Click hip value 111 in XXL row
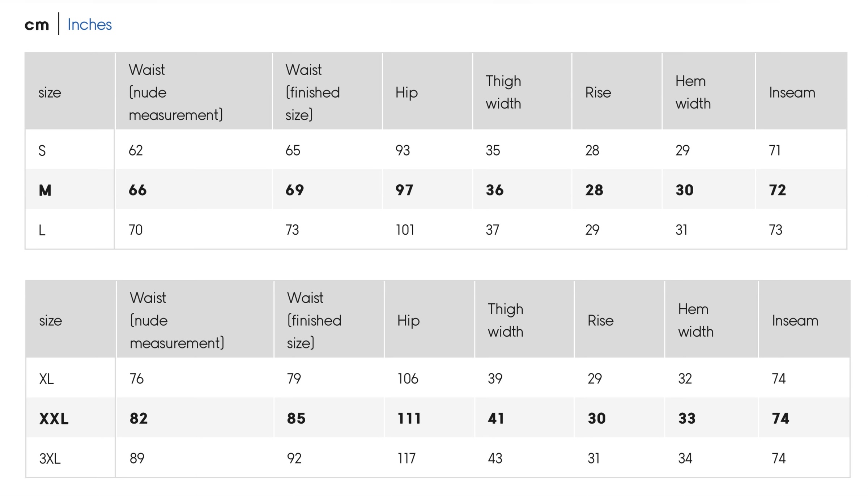The height and width of the screenshot is (496, 868). 409,419
